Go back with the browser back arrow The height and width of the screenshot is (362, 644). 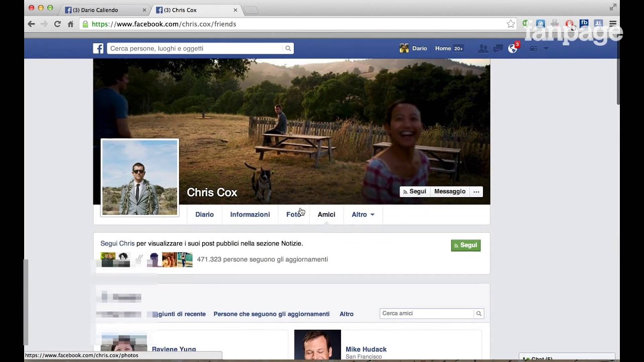point(31,24)
